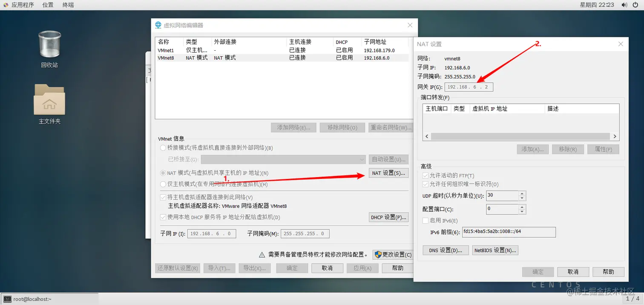Toggle 允许任何组织唯一标识符 checkbox
Screen dimensions: 644x305
(x=425, y=184)
